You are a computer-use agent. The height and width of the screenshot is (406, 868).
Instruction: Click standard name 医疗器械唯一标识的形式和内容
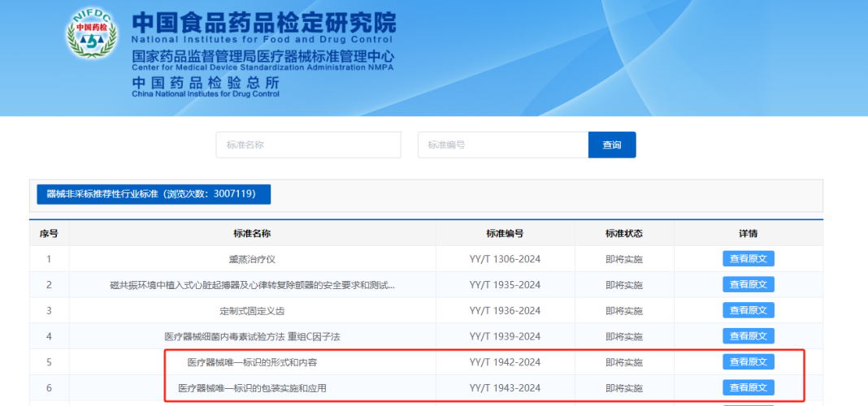click(252, 362)
